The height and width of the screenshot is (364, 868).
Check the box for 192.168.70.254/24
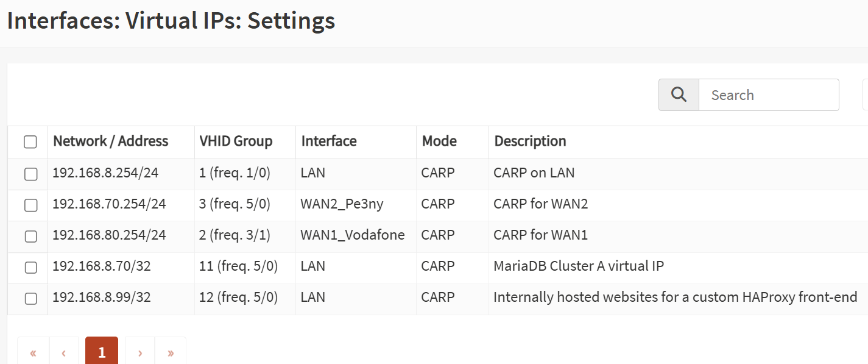[x=30, y=205]
